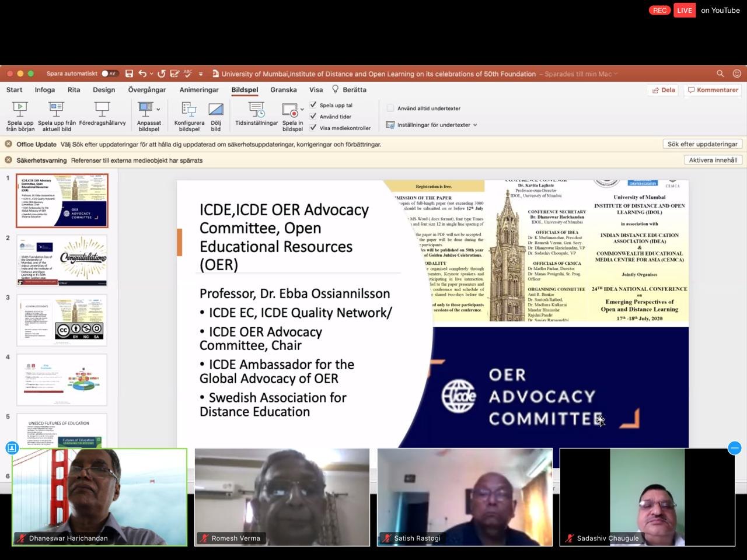747x560 pixels.
Task: Click the Konfigurera bildspel icon
Action: [x=189, y=108]
